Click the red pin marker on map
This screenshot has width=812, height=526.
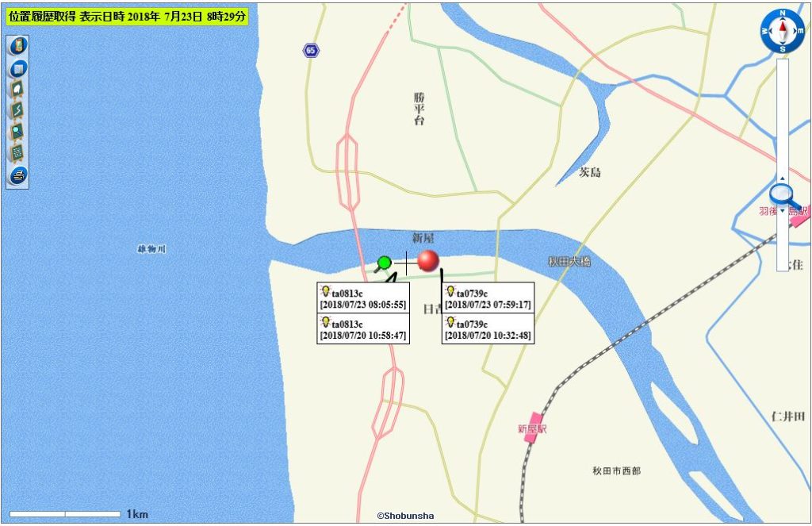click(428, 260)
